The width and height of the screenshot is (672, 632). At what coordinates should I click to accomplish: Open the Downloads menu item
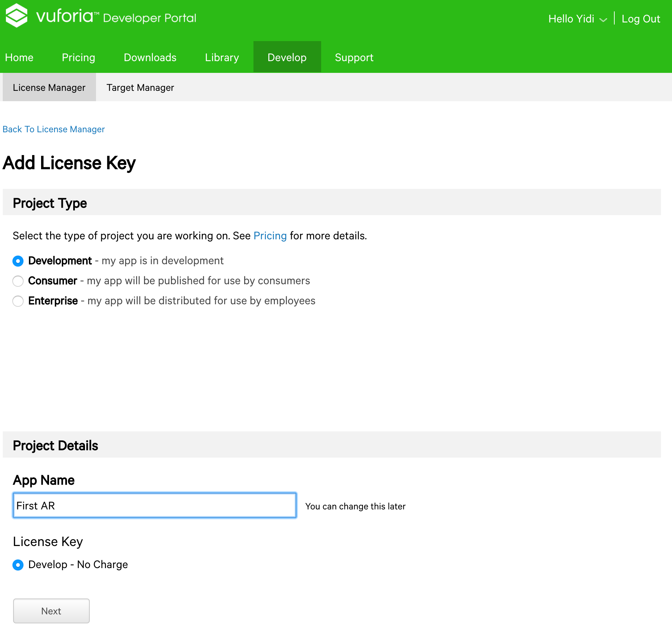coord(150,57)
